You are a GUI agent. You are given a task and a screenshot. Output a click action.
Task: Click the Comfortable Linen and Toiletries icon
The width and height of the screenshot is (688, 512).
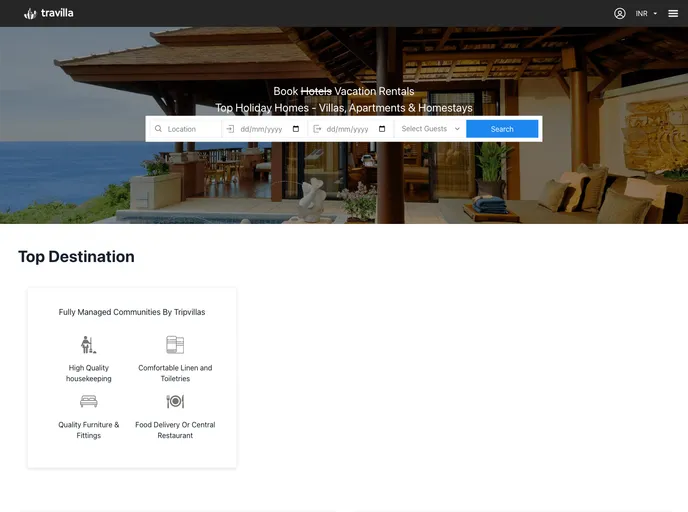click(x=175, y=345)
